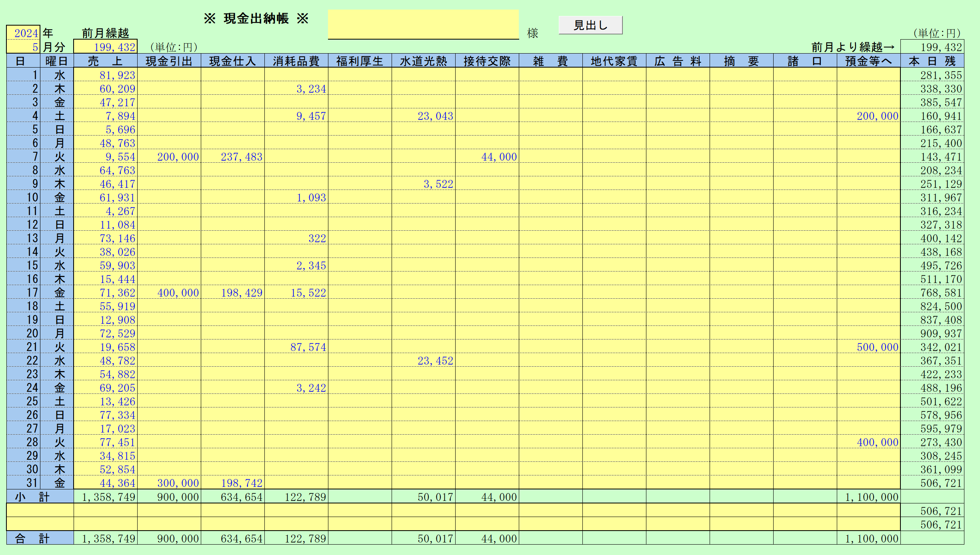This screenshot has width=980, height=555.
Task: Select the 接待交際 column header
Action: [x=487, y=61]
